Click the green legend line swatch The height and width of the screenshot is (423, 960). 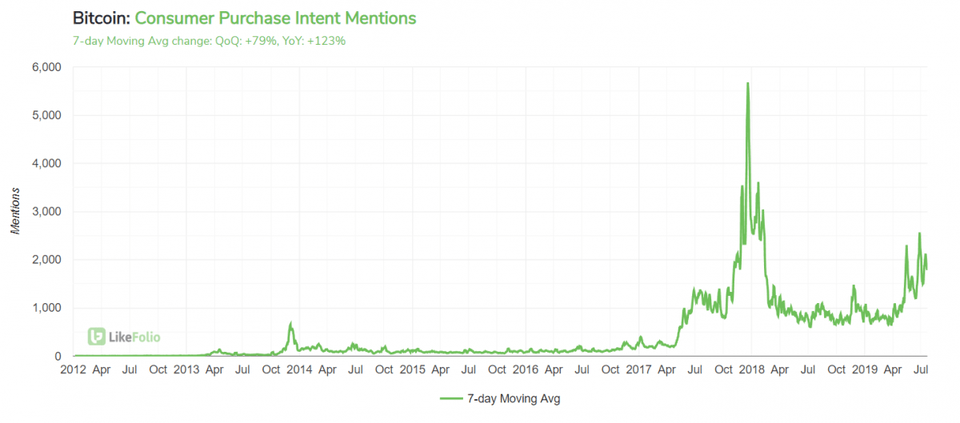click(453, 398)
